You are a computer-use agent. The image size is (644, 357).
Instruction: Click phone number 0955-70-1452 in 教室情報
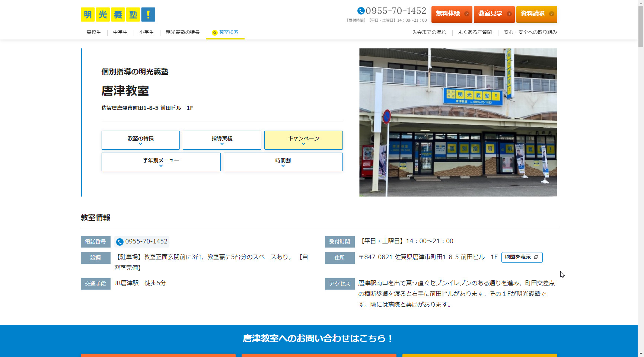pos(146,242)
